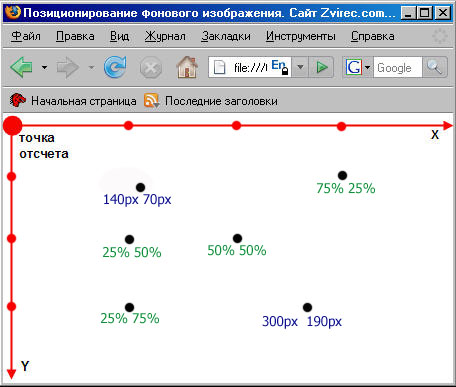Open the Журнал menu
Screen dimensions: 456x387
[x=165, y=36]
